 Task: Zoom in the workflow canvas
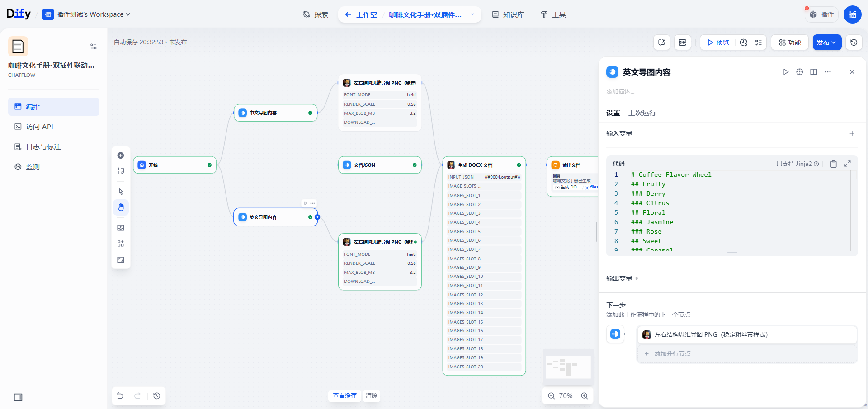[585, 396]
